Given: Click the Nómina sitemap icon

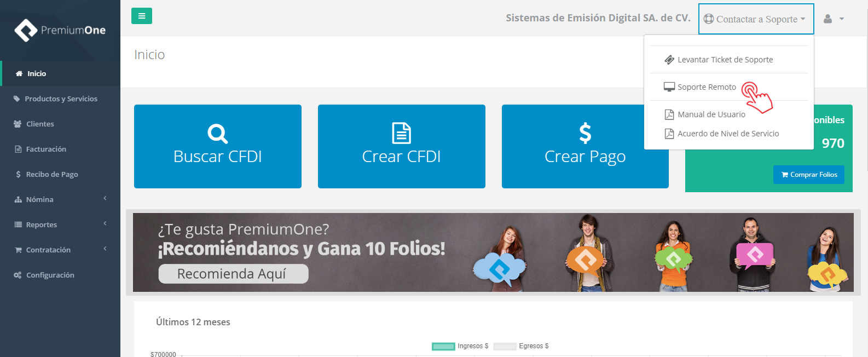Looking at the screenshot, I should click(x=18, y=199).
